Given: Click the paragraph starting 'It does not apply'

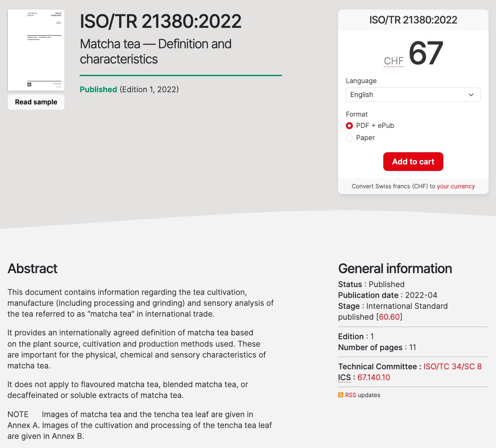Looking at the screenshot, I should pos(127,390).
